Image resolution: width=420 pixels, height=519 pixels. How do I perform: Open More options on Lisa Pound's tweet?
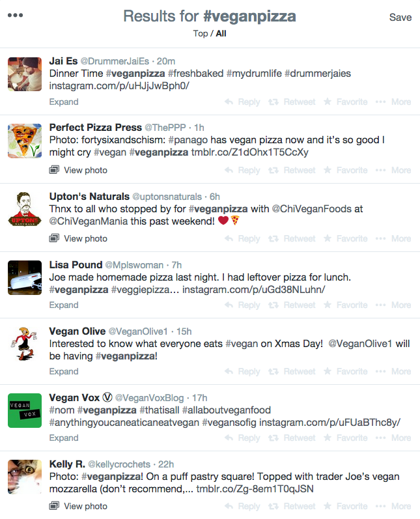(x=393, y=305)
